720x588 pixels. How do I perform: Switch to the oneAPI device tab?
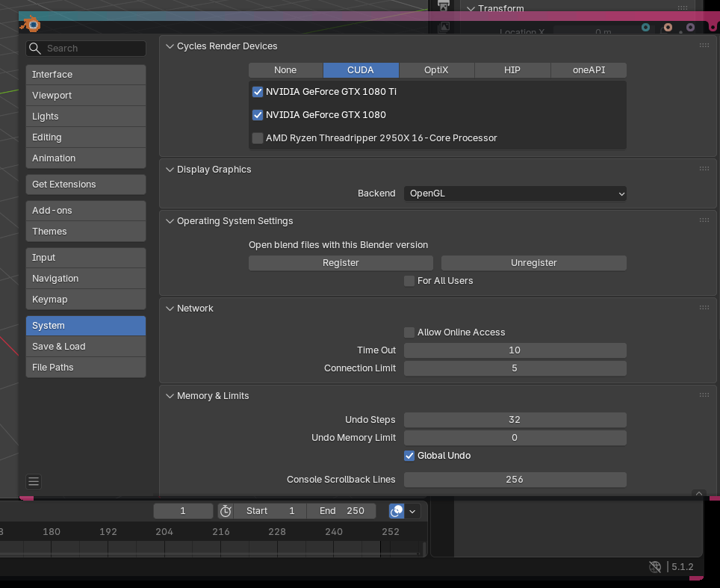pos(589,70)
